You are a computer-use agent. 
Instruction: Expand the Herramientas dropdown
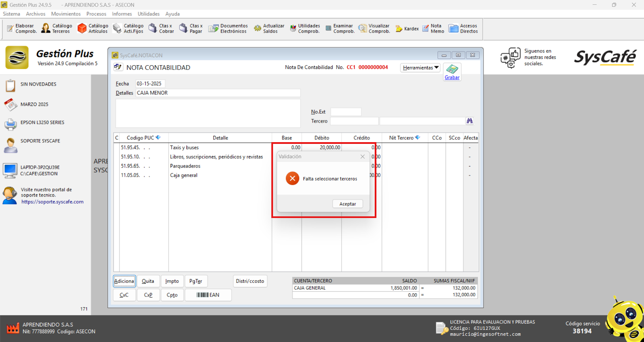pos(420,68)
